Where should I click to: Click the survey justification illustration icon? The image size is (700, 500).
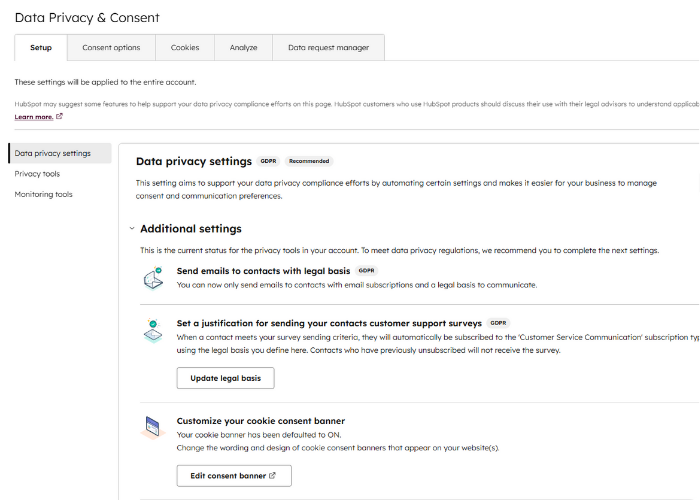click(153, 330)
